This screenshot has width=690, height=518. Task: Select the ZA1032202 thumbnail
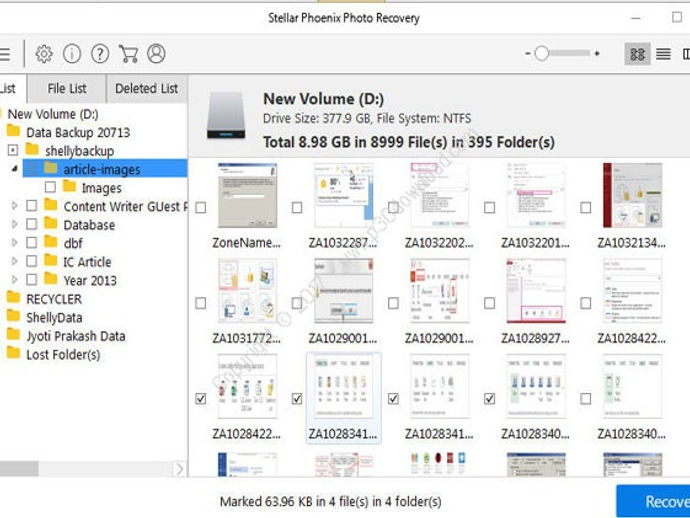[x=440, y=195]
